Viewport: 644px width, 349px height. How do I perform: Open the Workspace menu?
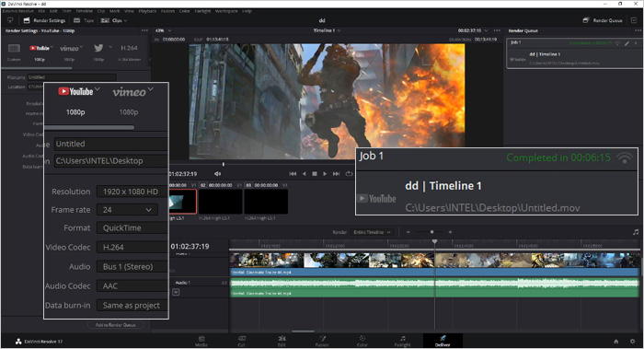click(x=226, y=11)
